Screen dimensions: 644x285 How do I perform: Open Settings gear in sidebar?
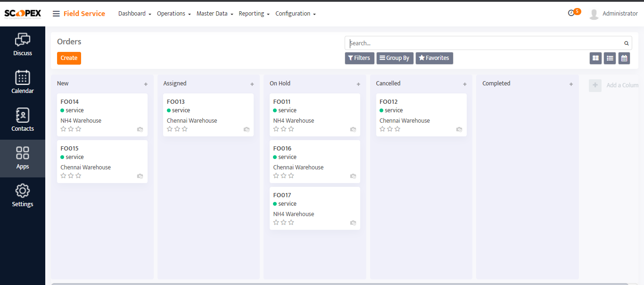(x=23, y=196)
